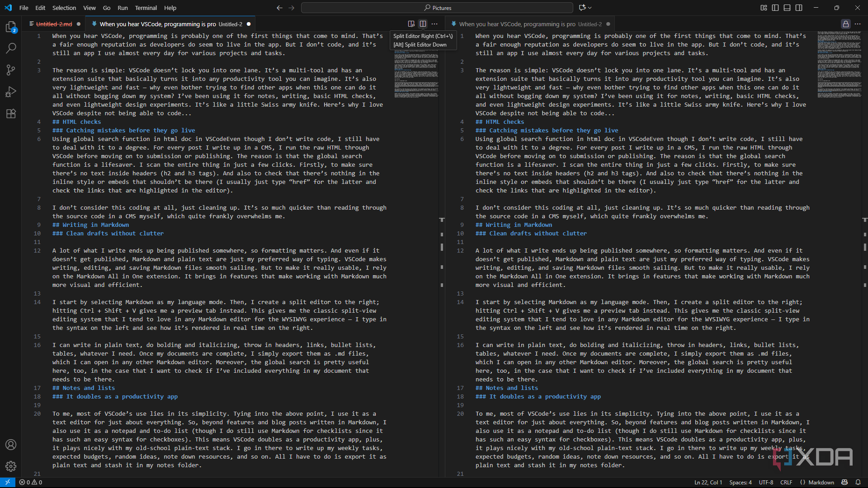Open right editor group More Actions menu
Viewport: 868px width, 488px height.
[x=858, y=24]
